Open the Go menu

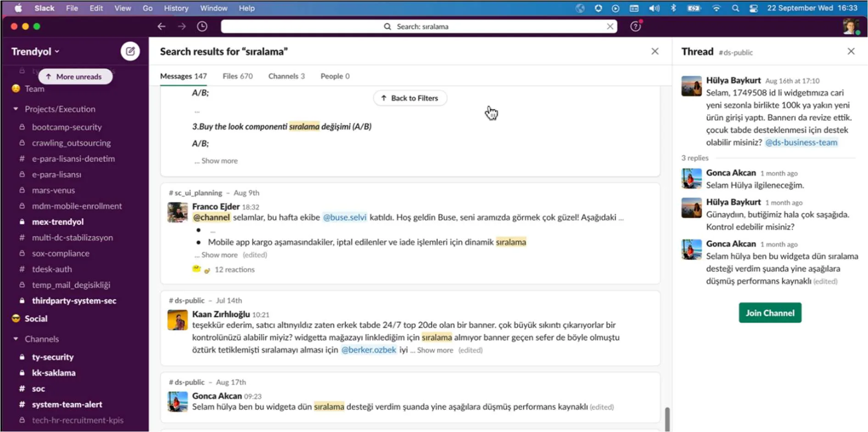click(147, 8)
